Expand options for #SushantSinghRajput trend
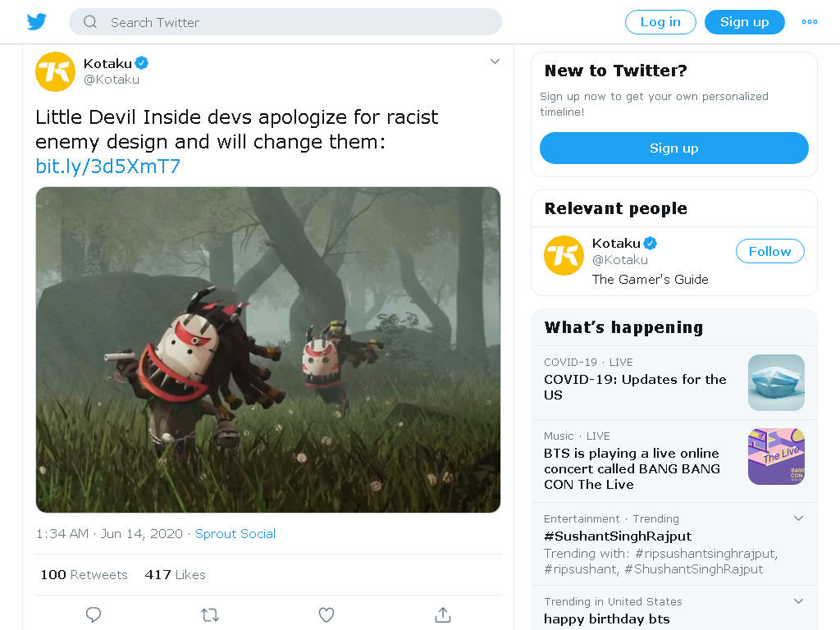 point(798,518)
